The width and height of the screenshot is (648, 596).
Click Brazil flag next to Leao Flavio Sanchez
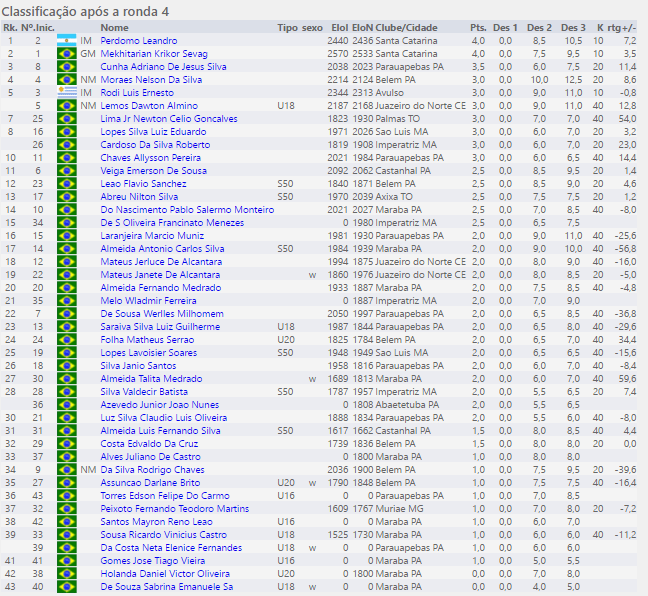[x=67, y=184]
